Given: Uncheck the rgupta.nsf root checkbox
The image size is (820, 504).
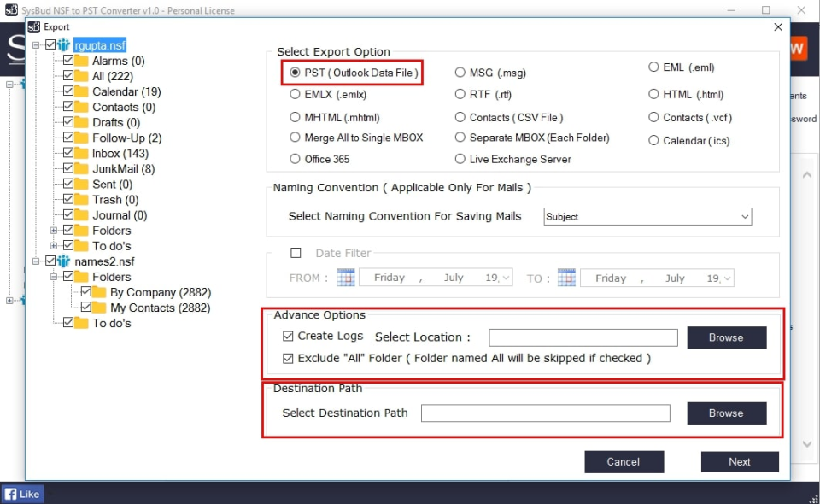Looking at the screenshot, I should click(50, 45).
